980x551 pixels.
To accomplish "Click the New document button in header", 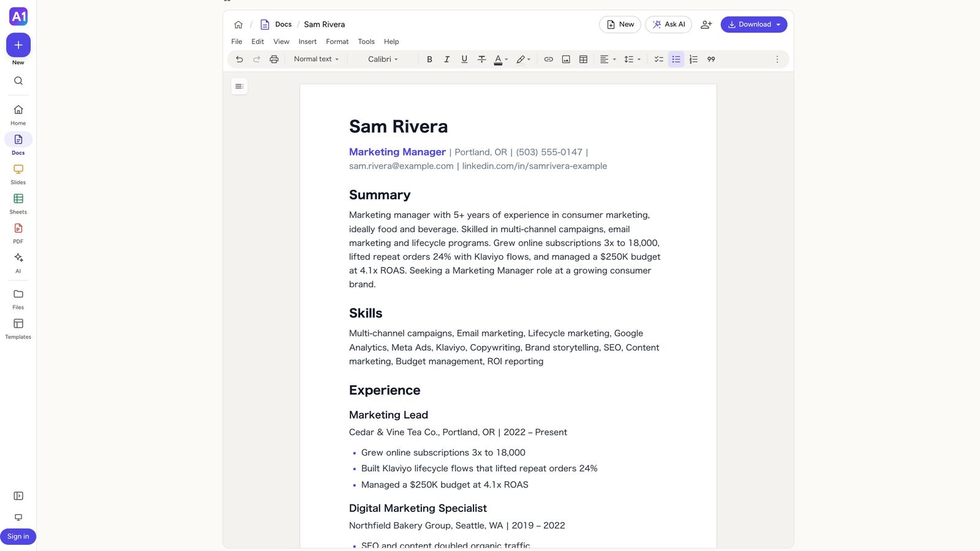I will [x=620, y=24].
